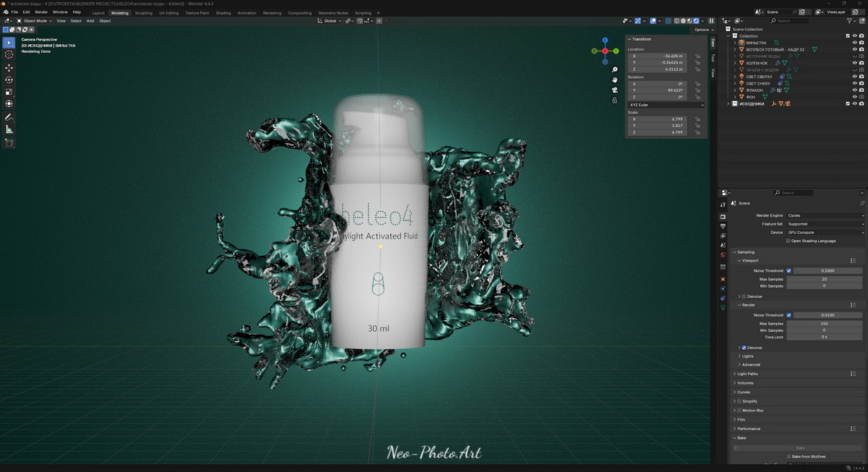Click the Location X value field
This screenshot has width=868, height=472.
click(x=658, y=56)
